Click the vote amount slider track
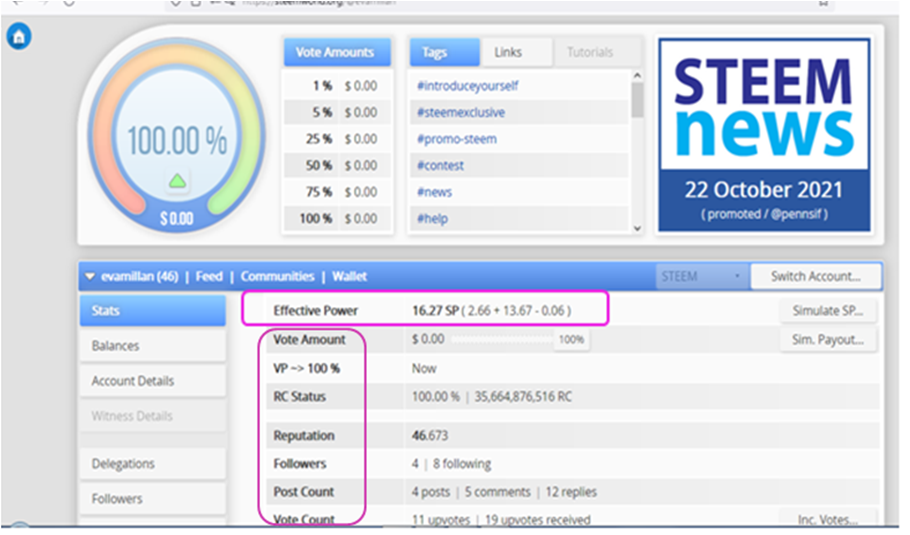 click(503, 339)
